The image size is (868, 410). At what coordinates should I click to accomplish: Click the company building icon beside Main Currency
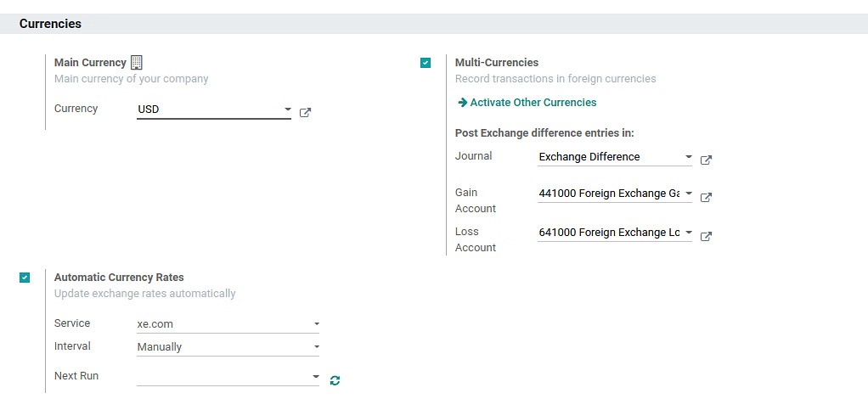tap(137, 62)
